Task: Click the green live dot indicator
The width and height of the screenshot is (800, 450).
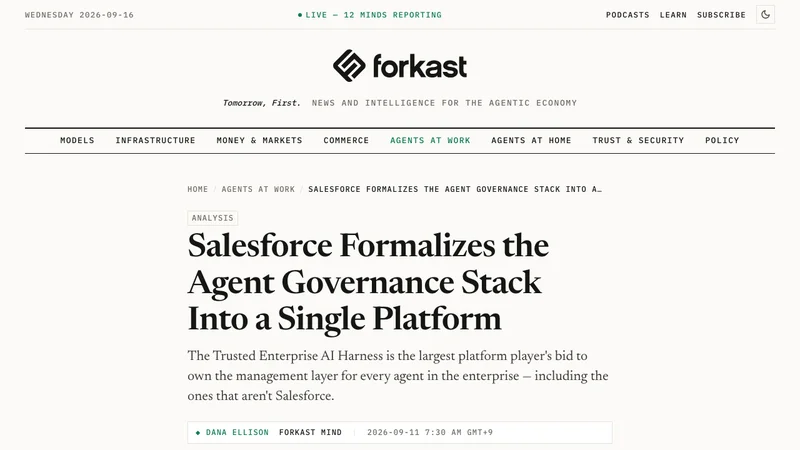Action: (x=300, y=15)
